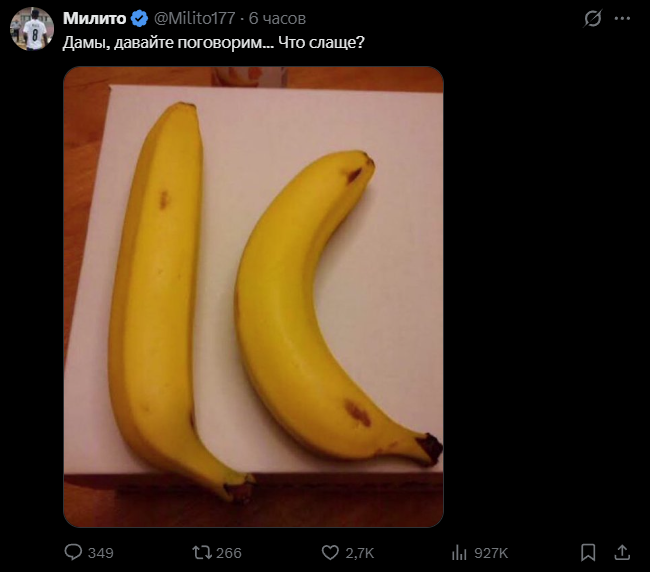
Task: Click the blue verified badge
Action: [x=139, y=19]
